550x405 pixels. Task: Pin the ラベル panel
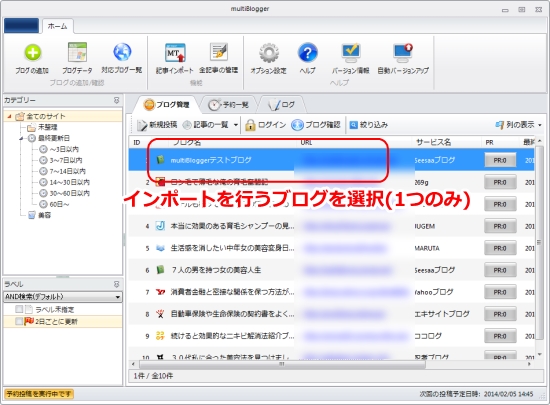click(x=117, y=284)
